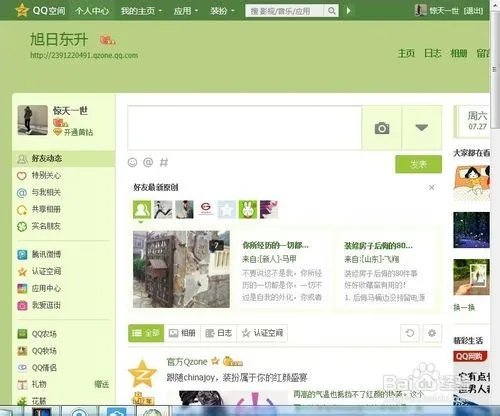Open the 主页 navigation tab

point(406,53)
